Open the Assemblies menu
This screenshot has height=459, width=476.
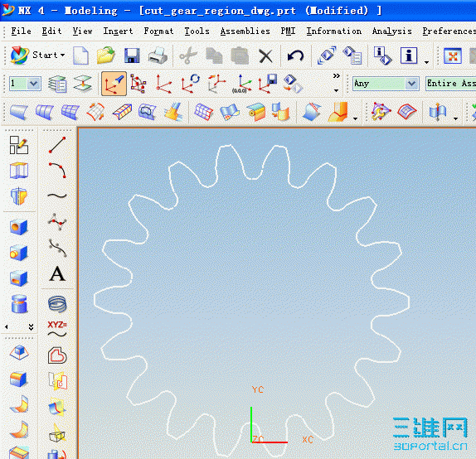(245, 31)
